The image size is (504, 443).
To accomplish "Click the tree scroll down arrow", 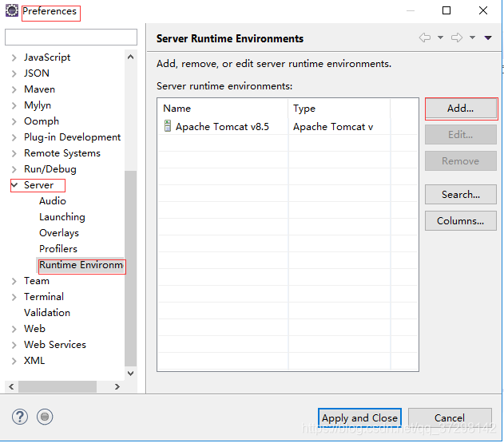I will pyautogui.click(x=130, y=374).
